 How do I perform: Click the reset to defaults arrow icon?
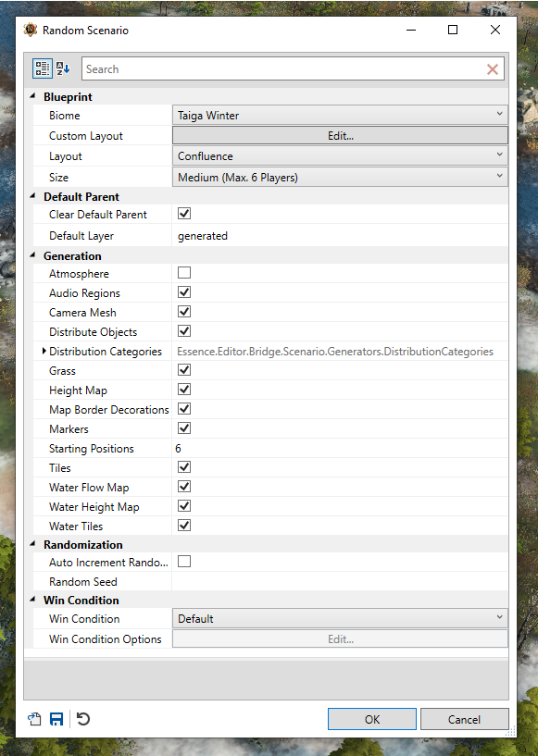(83, 719)
